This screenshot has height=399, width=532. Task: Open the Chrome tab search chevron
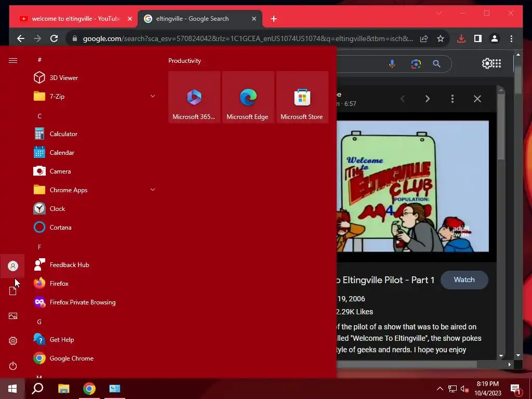click(439, 13)
